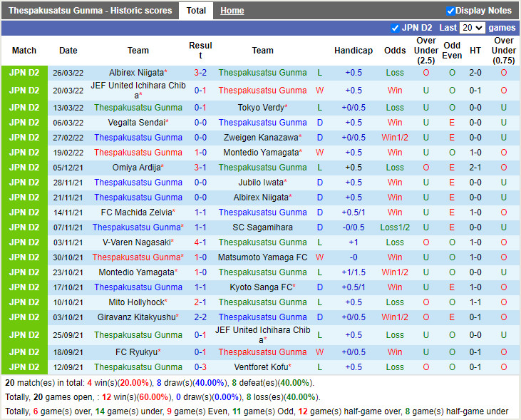521x420 pixels.
Task: Click the +1/1.5 handicap value
Action: (x=354, y=272)
